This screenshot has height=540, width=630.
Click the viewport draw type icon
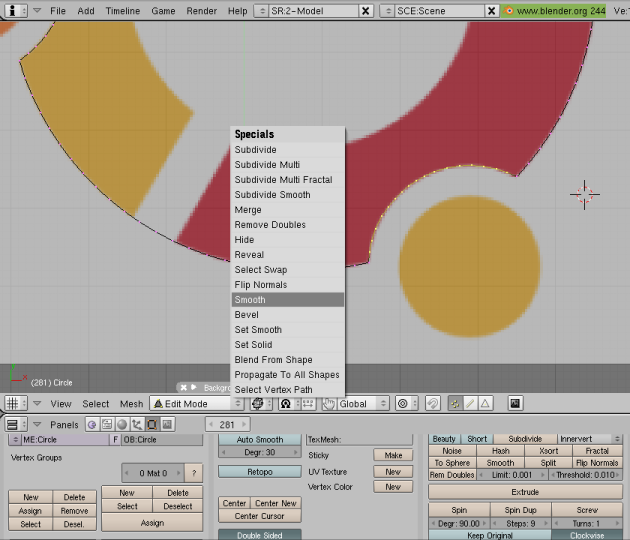261,403
